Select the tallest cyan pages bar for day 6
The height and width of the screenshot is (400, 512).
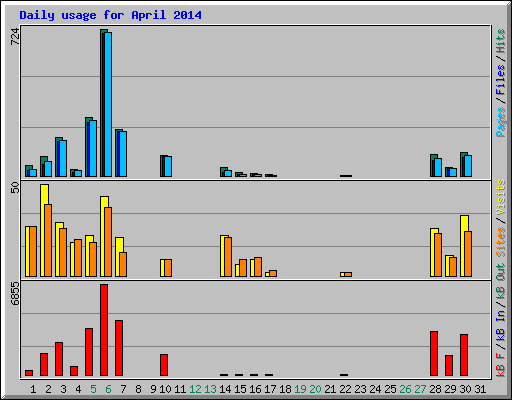click(108, 104)
